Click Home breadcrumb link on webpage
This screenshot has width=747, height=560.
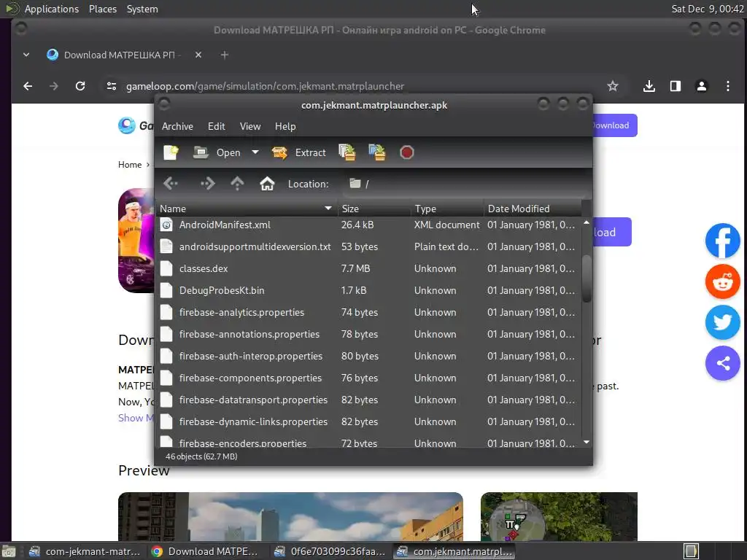pyautogui.click(x=130, y=165)
